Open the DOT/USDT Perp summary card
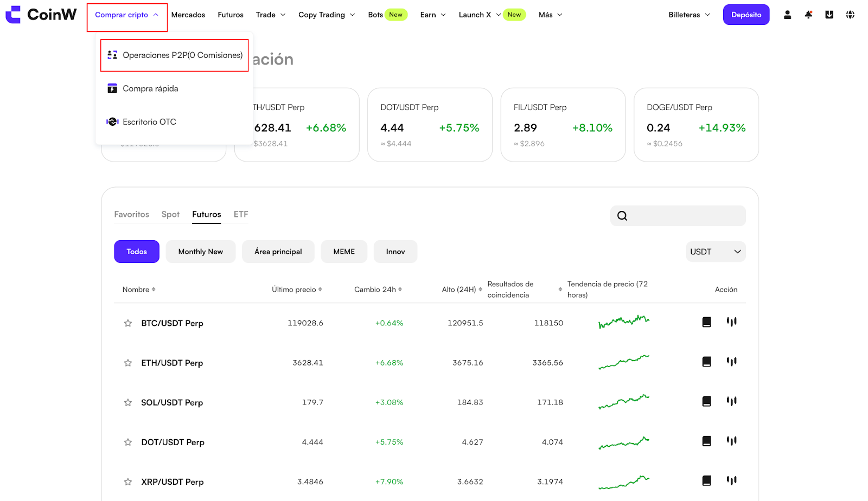868x501 pixels. [x=430, y=125]
